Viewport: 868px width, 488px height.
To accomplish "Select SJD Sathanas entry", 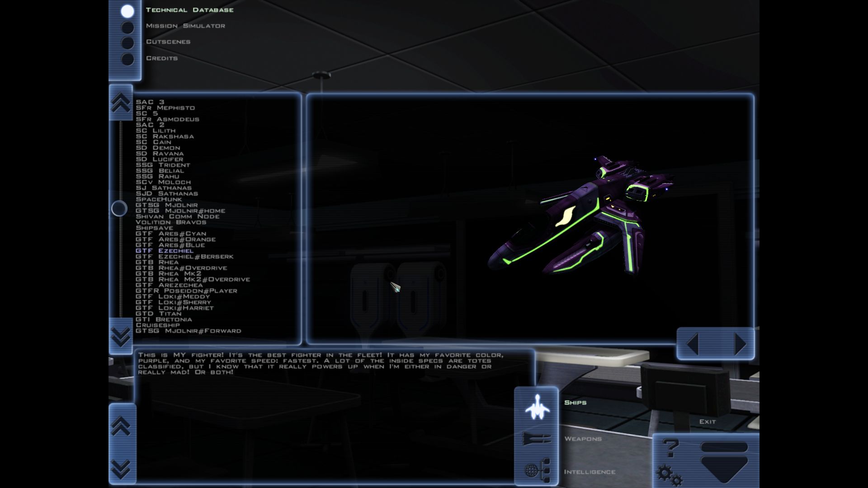I will point(167,194).
